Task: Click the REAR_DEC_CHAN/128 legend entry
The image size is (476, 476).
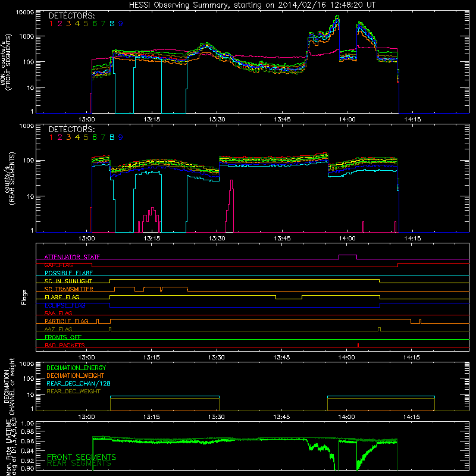Action: pyautogui.click(x=79, y=383)
